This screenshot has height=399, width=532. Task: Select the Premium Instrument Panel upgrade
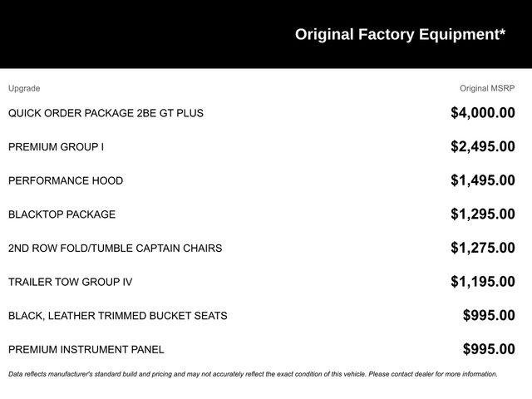pyautogui.click(x=86, y=350)
